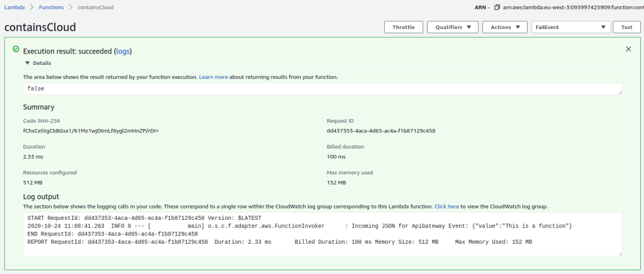The image size is (644, 274).
Task: Run the function with the Test button
Action: (626, 27)
